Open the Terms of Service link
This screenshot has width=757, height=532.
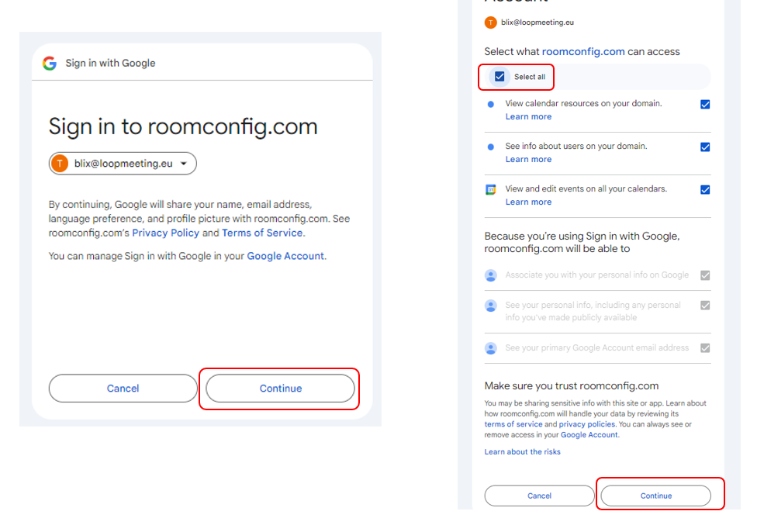[262, 233]
